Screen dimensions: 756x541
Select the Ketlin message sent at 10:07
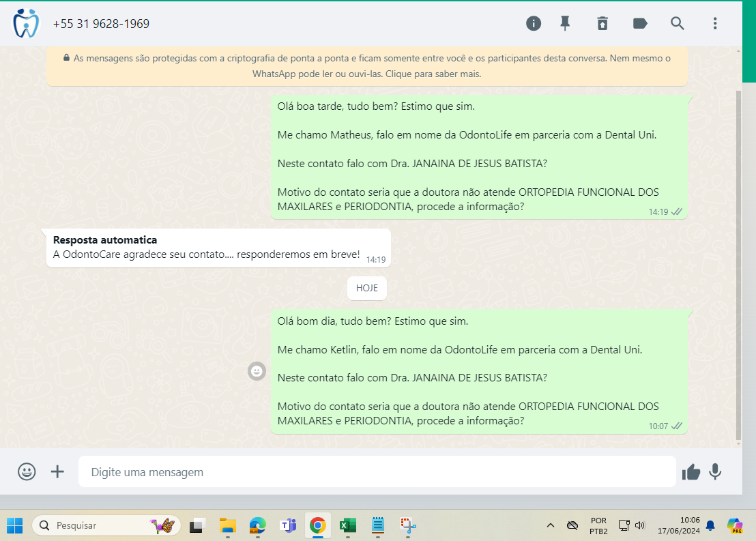[479, 371]
